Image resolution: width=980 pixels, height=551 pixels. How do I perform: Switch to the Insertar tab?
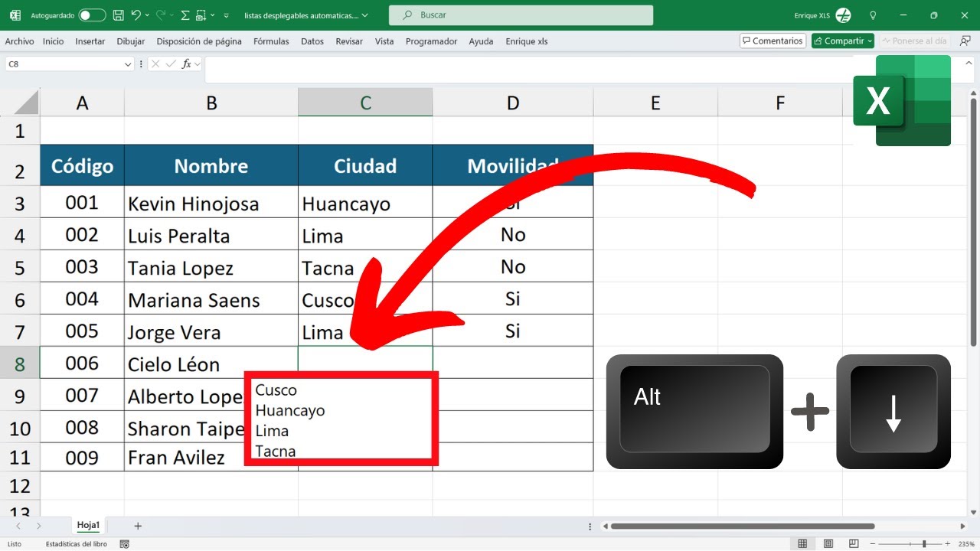(x=90, y=41)
